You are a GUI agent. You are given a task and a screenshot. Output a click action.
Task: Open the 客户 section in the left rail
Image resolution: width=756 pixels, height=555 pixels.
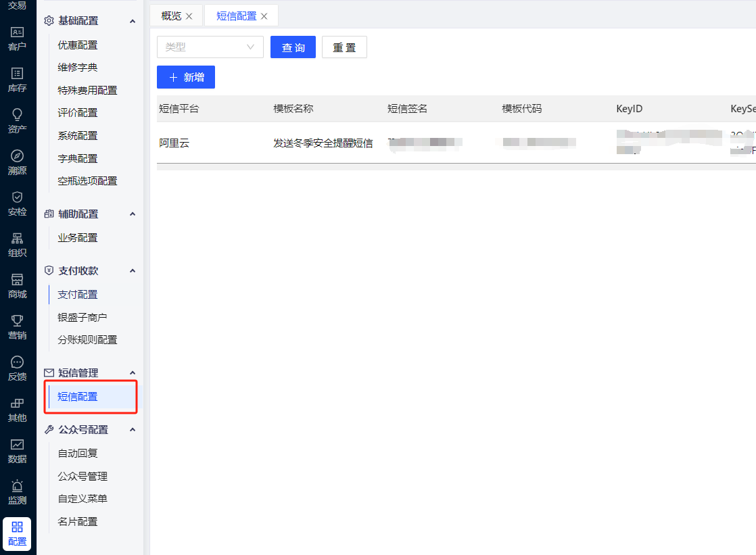pos(18,39)
